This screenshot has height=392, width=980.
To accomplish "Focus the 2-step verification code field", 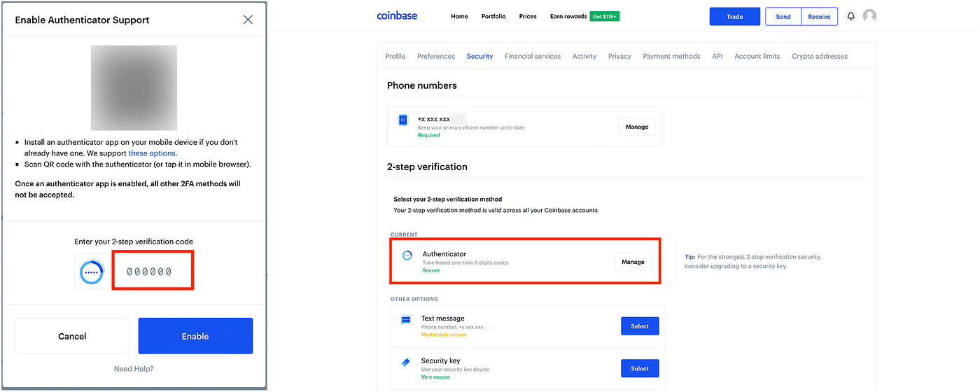I will click(x=153, y=272).
